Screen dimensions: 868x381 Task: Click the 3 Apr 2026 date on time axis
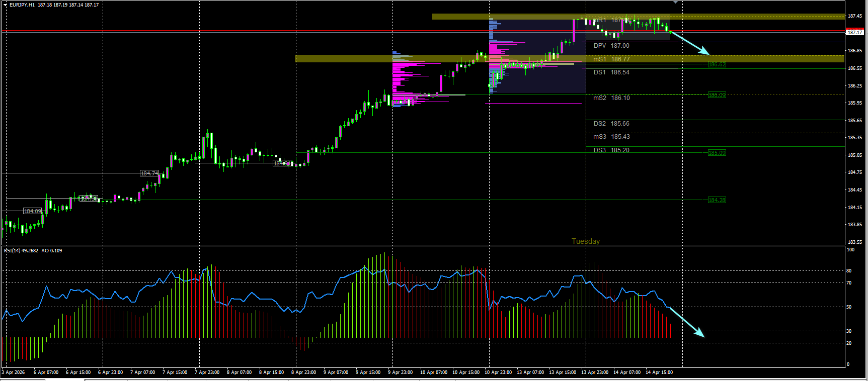pyautogui.click(x=13, y=372)
